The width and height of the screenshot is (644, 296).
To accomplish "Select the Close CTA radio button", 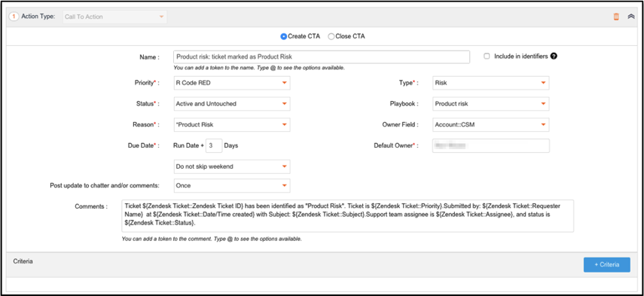I will [x=331, y=36].
